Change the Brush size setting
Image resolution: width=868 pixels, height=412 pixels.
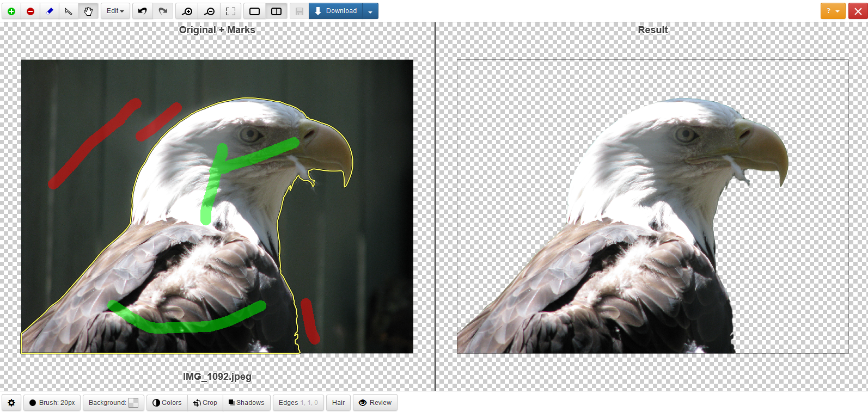pos(52,403)
